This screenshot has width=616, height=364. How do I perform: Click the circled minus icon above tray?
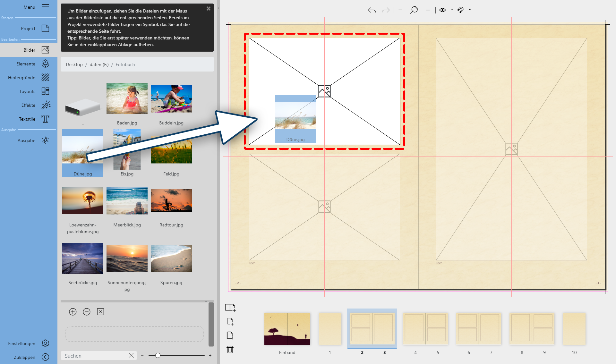pyautogui.click(x=87, y=312)
